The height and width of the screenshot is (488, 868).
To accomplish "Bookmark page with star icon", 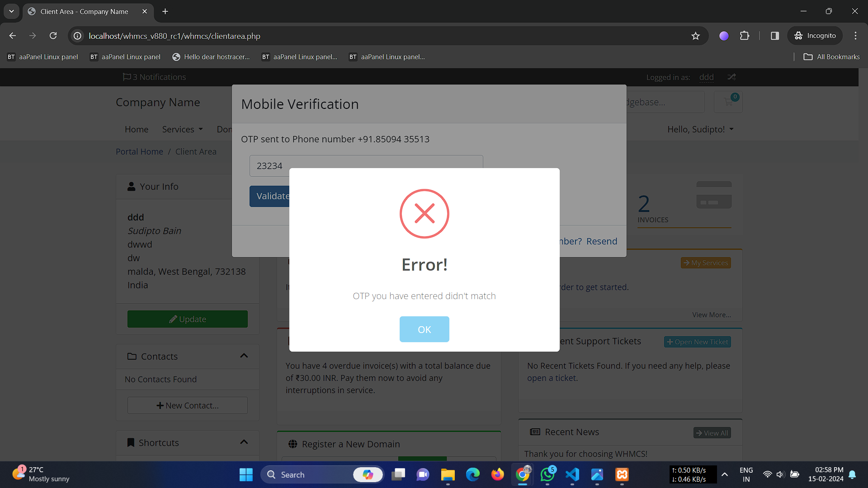I will 695,36.
